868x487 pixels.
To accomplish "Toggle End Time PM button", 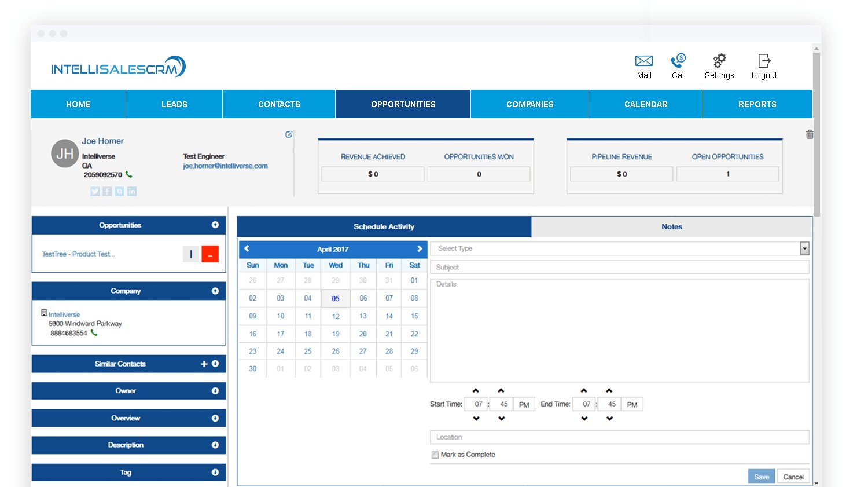I will pyautogui.click(x=632, y=405).
